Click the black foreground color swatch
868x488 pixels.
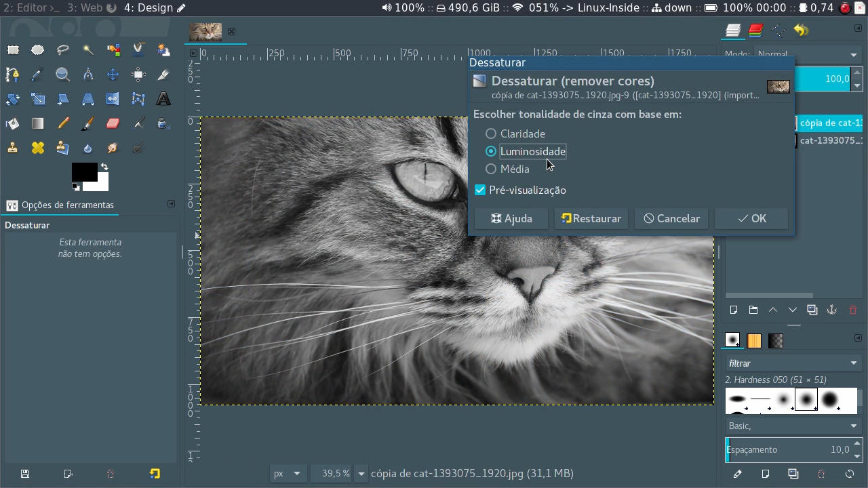(x=84, y=171)
